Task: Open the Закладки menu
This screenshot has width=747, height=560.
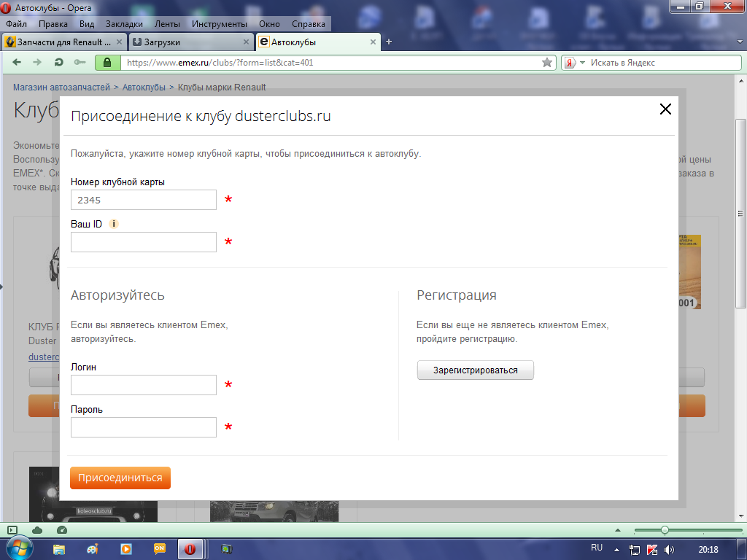Action: click(124, 24)
